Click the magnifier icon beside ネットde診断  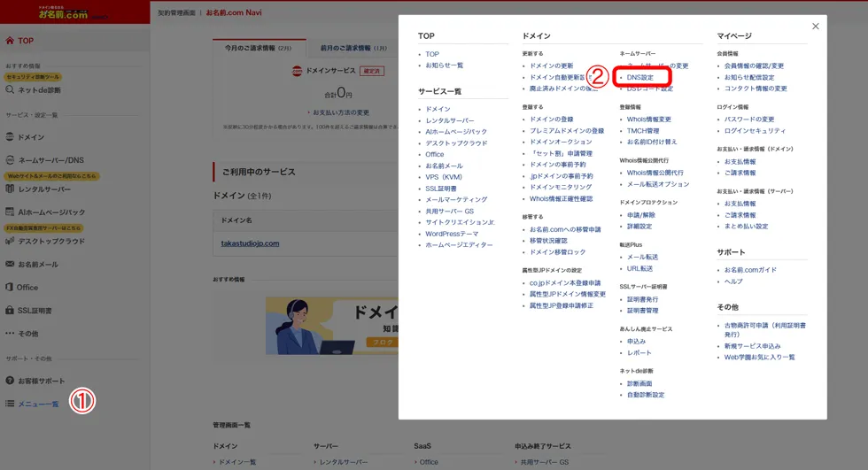click(10, 89)
